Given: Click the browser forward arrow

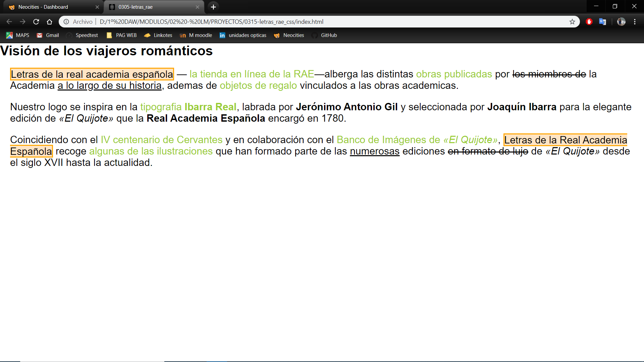Looking at the screenshot, I should pos(22,22).
